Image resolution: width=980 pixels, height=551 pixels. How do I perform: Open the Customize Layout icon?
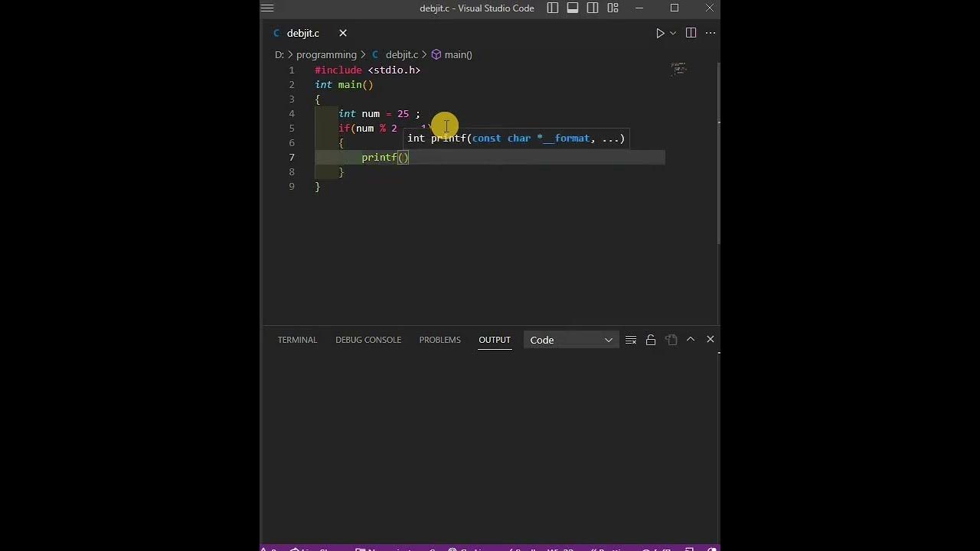(x=612, y=8)
